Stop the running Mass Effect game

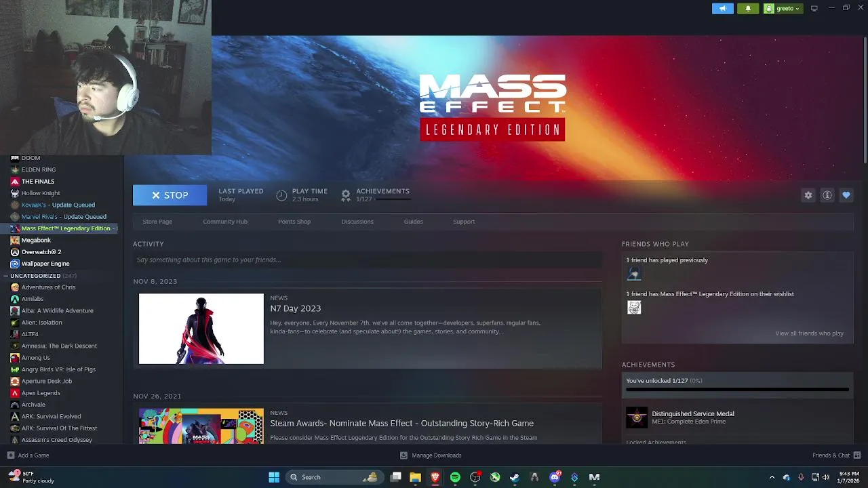coord(170,195)
